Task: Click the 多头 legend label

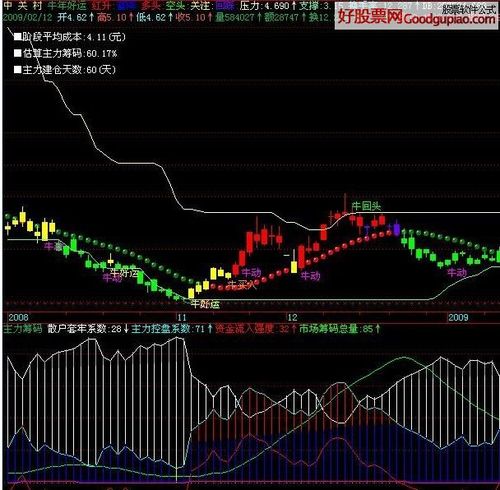Action: (151, 5)
